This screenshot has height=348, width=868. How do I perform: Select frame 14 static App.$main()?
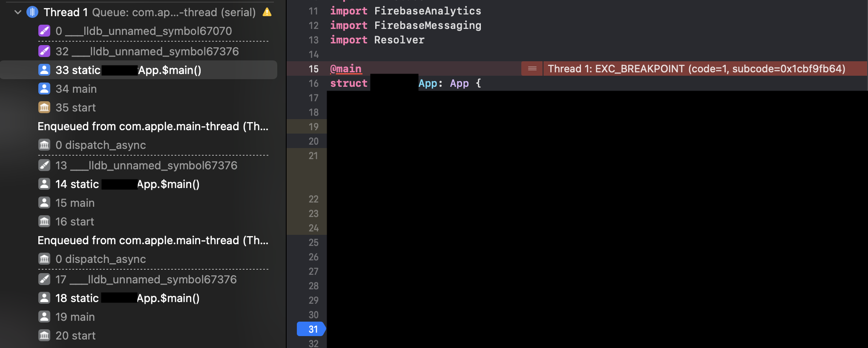127,184
